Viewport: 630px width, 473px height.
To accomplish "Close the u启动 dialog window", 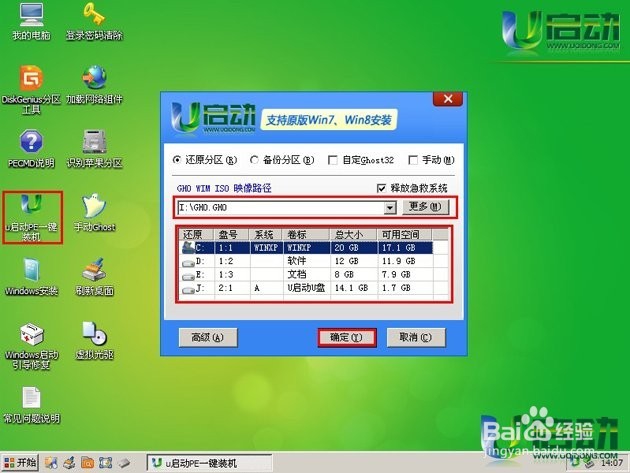I will point(448,99).
